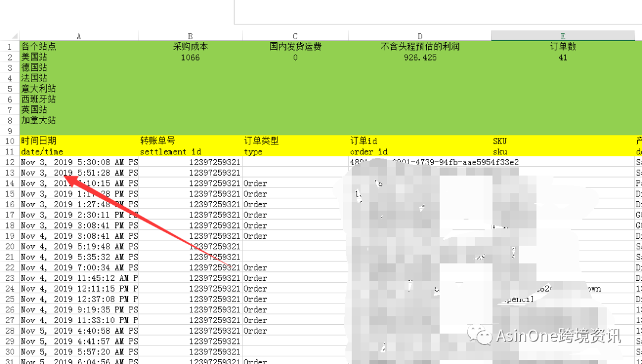Click the 国内发货运费 header cell
This screenshot has height=364, width=642.
click(295, 47)
